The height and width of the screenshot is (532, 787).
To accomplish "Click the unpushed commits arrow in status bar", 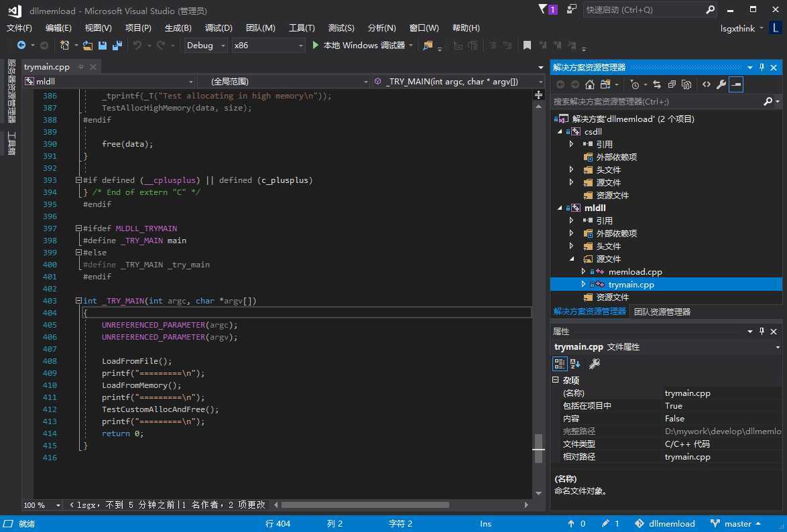I will coord(577,523).
